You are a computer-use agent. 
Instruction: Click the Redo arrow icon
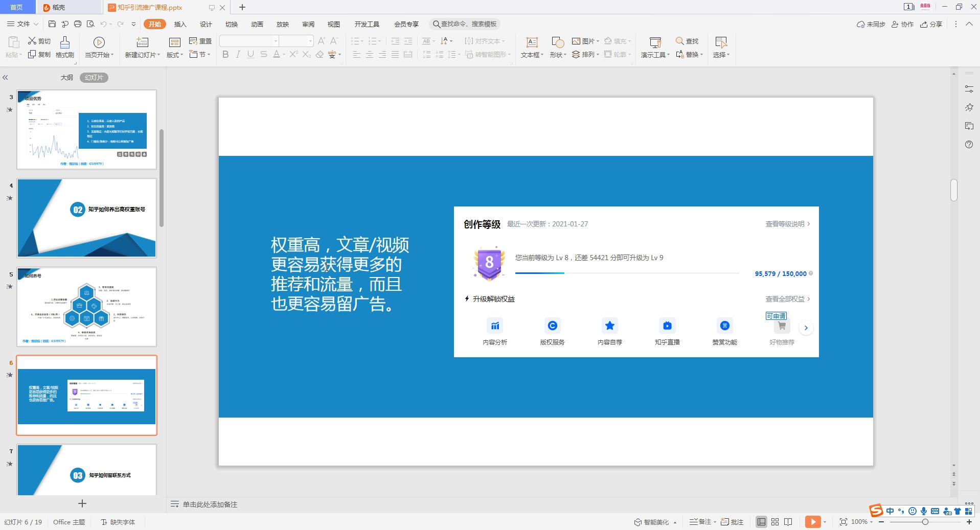click(121, 24)
